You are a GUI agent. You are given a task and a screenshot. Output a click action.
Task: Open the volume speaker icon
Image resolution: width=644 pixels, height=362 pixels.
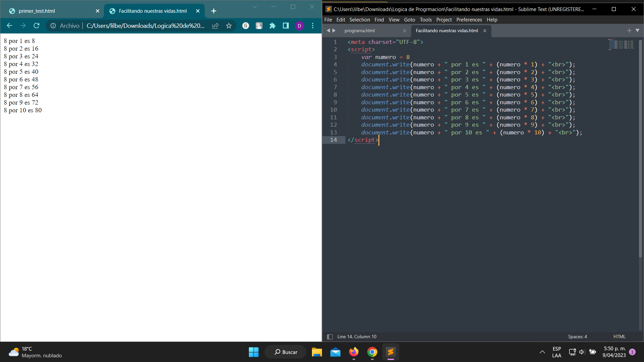click(x=582, y=352)
